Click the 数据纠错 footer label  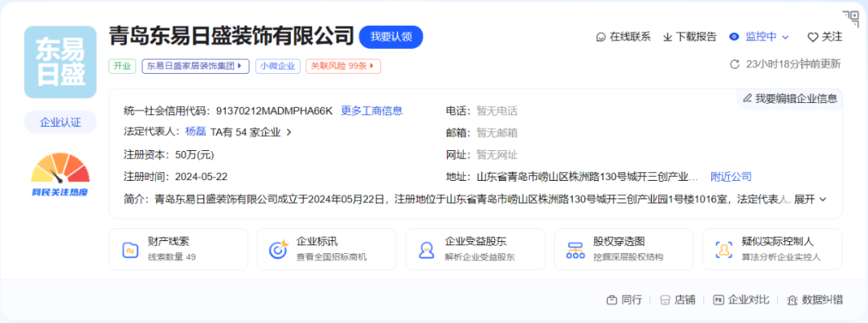[822, 300]
